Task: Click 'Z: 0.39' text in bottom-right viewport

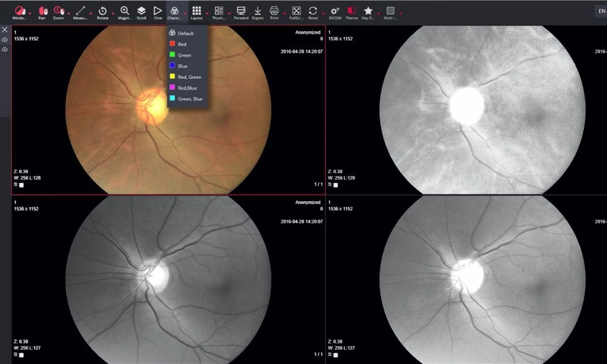Action: 335,341
